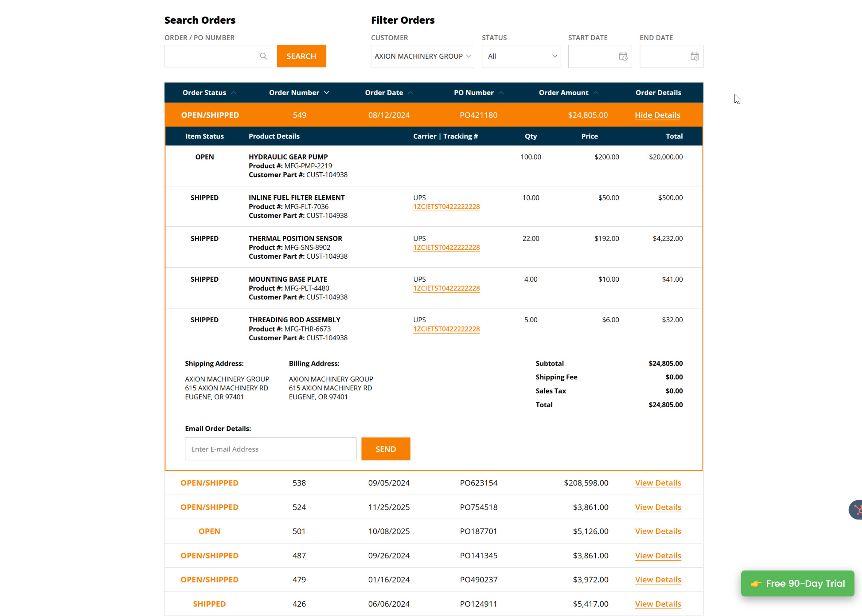Open tracking link for Inline Fuel Filter Element
The height and width of the screenshot is (616, 862).
click(446, 207)
